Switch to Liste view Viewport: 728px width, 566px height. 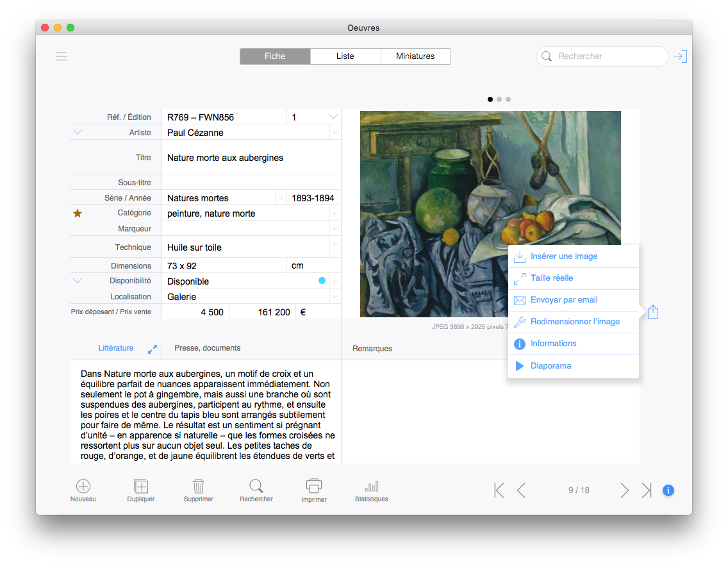click(345, 56)
